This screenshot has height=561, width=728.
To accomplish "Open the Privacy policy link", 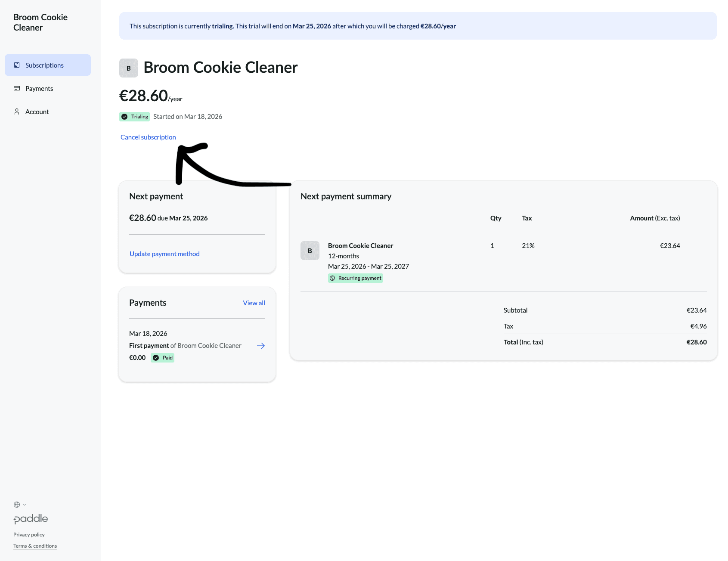I will pos(29,535).
